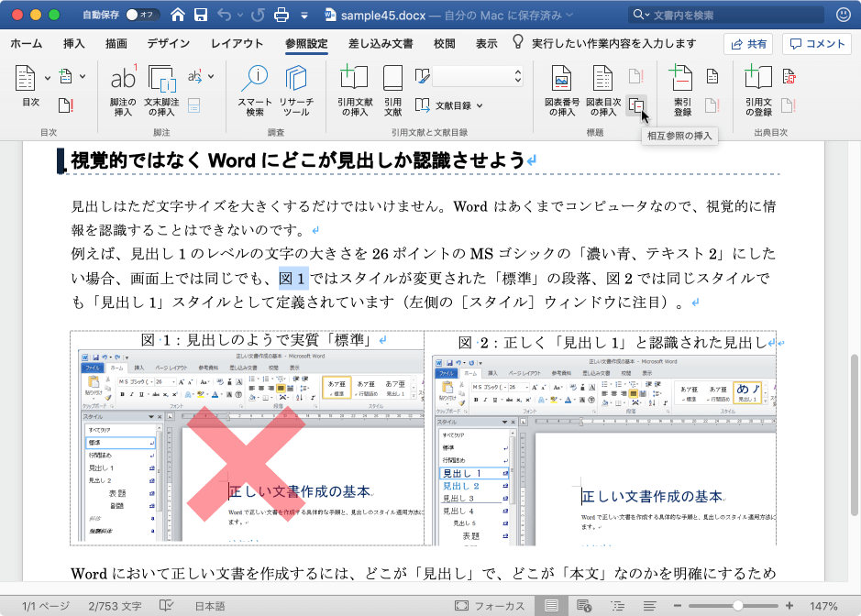
Task: Open the Bibliography (文献目録) dropdown
Action: pos(449,105)
